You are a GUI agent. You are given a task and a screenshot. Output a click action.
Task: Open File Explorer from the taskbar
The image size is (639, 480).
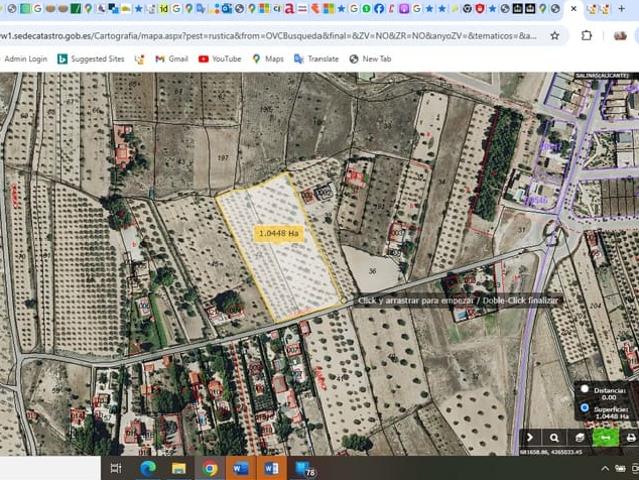(179, 468)
